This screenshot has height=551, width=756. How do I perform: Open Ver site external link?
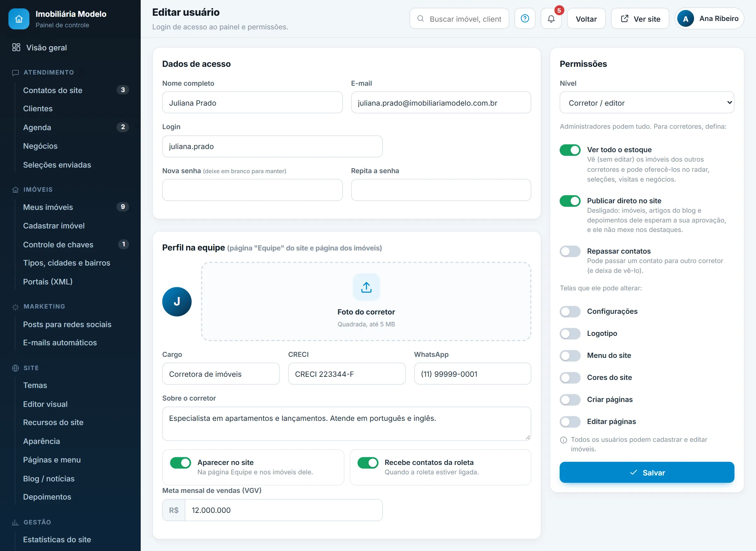pyautogui.click(x=640, y=19)
